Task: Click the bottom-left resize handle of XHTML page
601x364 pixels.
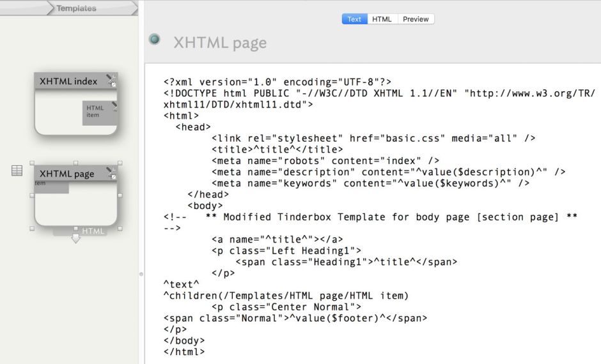Action: (32, 228)
